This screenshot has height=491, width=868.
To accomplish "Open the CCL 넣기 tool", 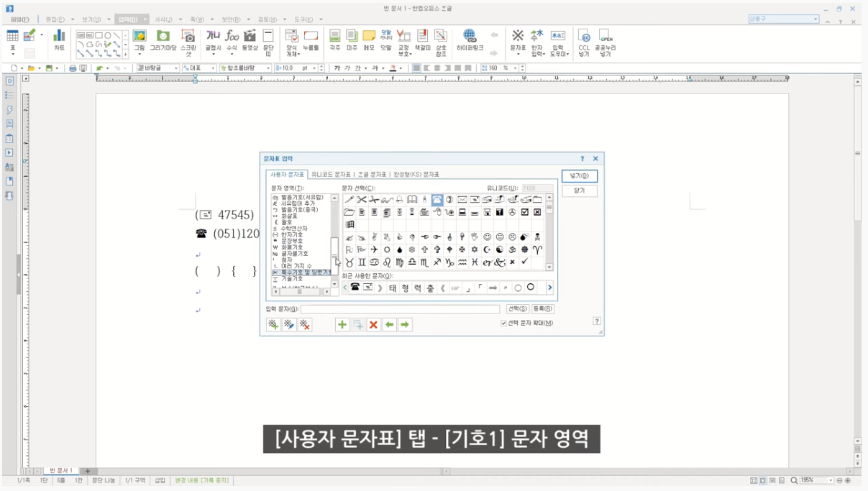I will (x=584, y=42).
